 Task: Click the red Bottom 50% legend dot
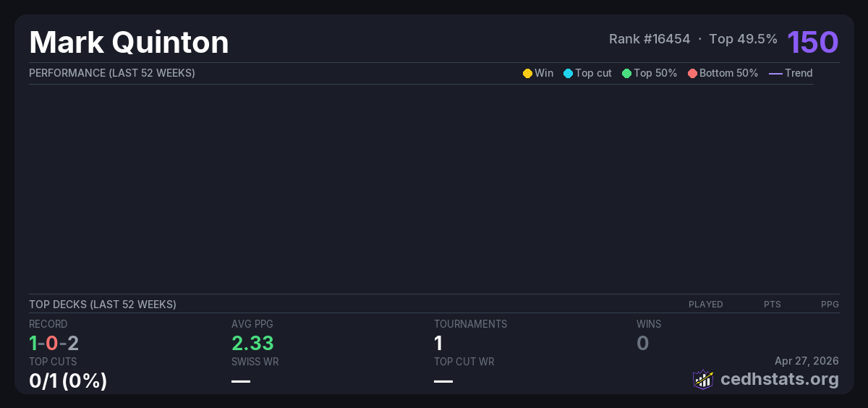point(692,73)
